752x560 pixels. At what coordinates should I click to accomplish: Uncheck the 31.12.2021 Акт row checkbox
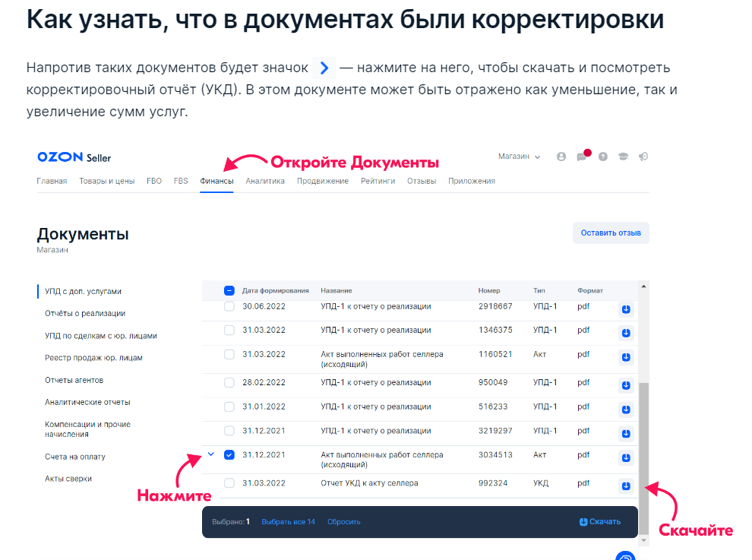point(229,454)
